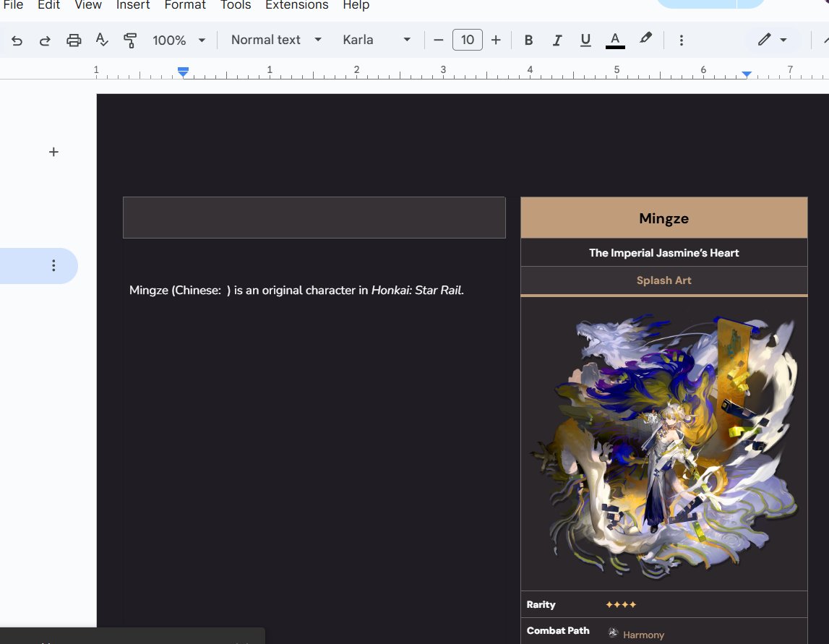Click the Mingze title header cell
Image resolution: width=829 pixels, height=644 pixels.
(663, 218)
